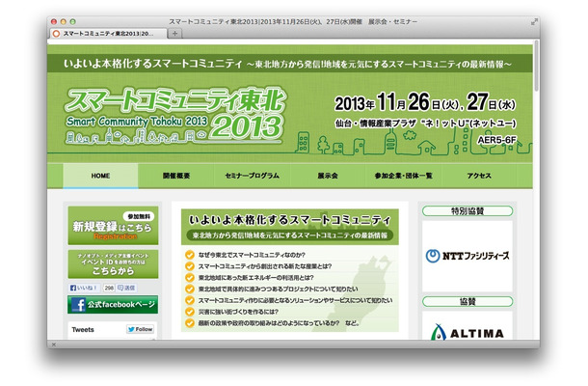Screen dimensions: 588x386
Task: Click text スマートコミュニティから創出される新たな産業とは?
Action: (265, 266)
